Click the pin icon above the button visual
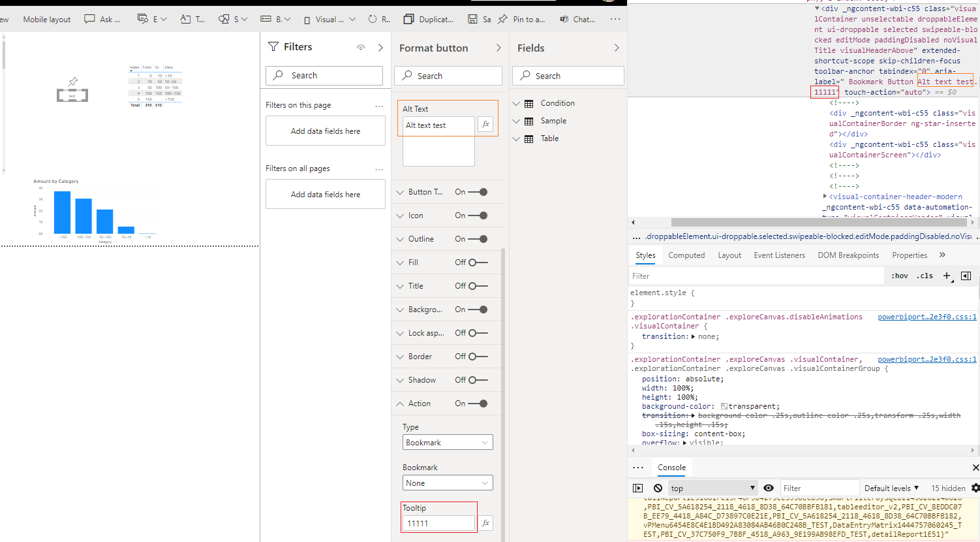This screenshot has width=980, height=542. (x=72, y=82)
